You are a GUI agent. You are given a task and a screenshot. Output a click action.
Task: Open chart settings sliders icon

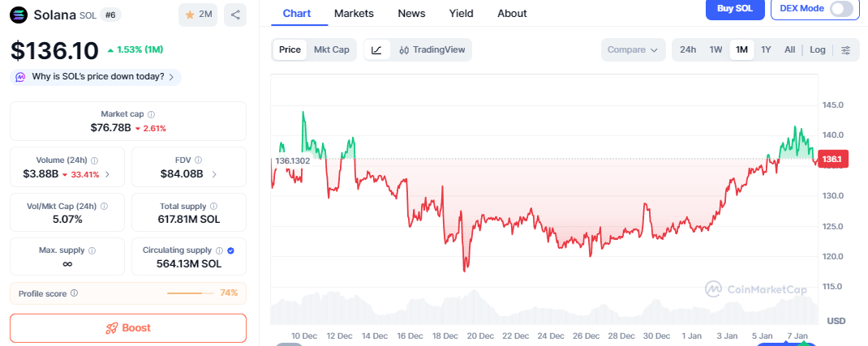[845, 50]
